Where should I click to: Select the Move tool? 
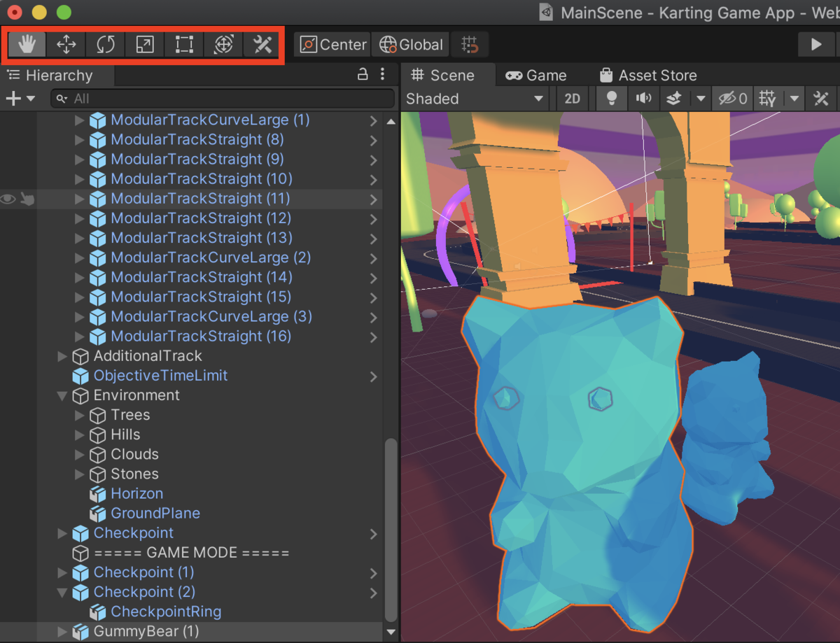coord(66,45)
